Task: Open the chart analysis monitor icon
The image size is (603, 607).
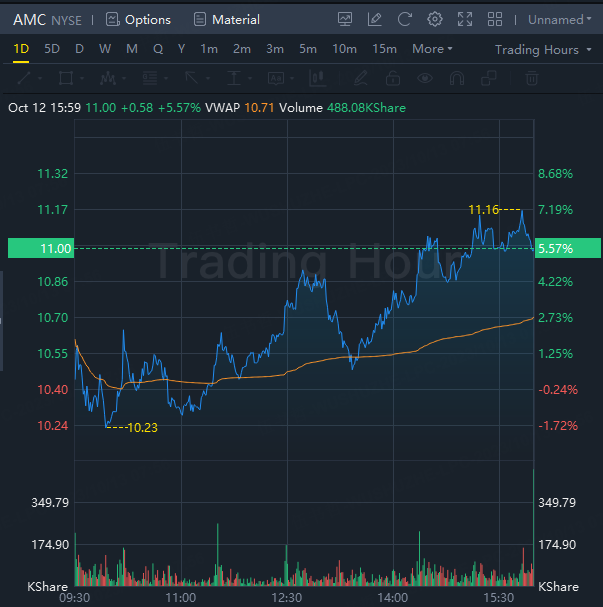Action: coord(345,19)
